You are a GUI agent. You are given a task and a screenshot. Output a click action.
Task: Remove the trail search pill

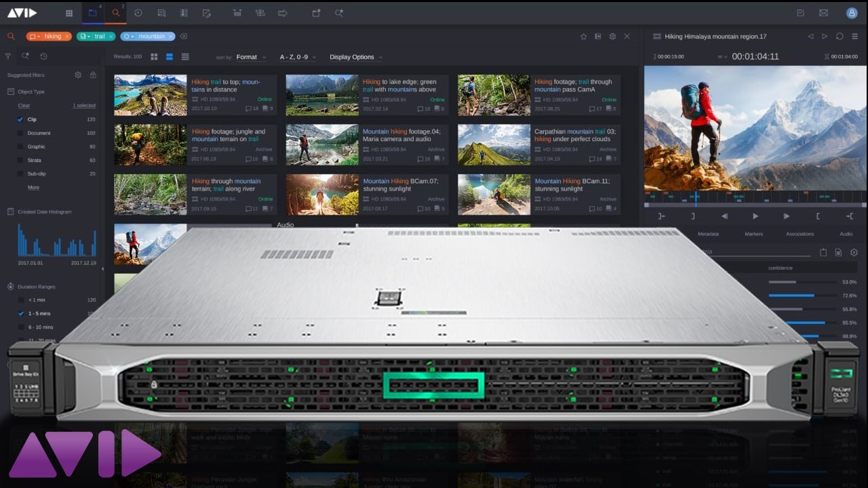click(111, 37)
